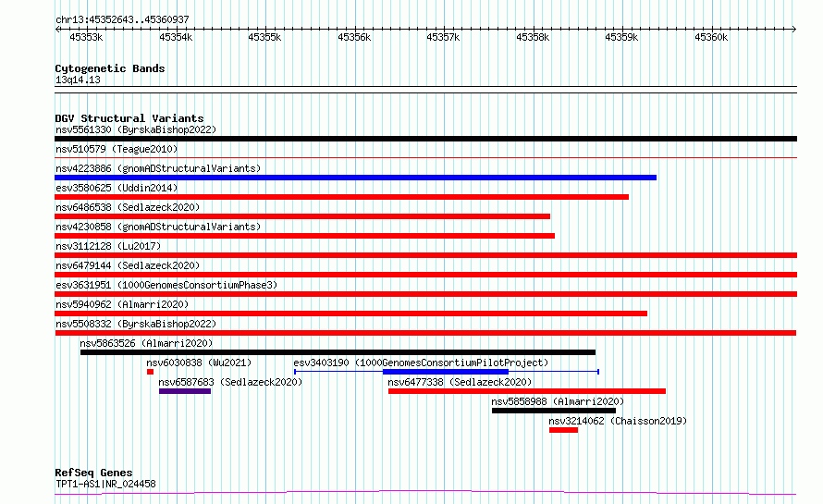Click nsv5940962 (Almarri2020) label

point(122,304)
